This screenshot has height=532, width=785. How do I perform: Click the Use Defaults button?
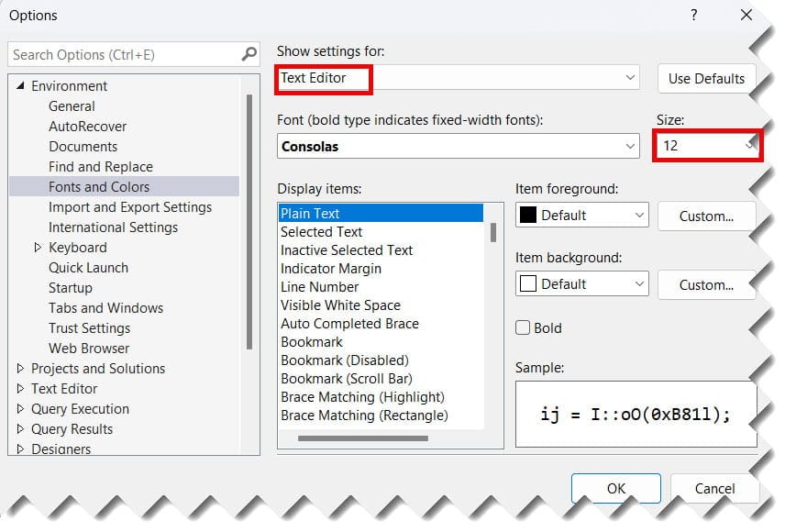[705, 78]
